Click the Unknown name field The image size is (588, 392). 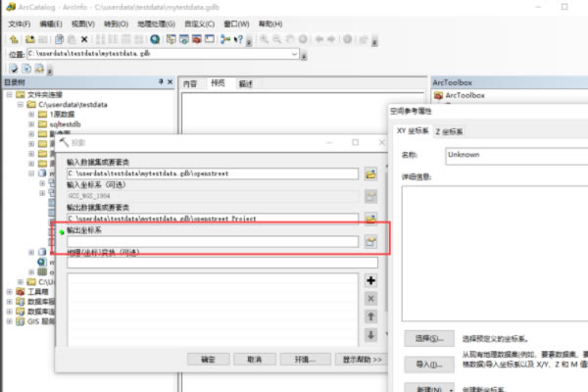coord(516,156)
